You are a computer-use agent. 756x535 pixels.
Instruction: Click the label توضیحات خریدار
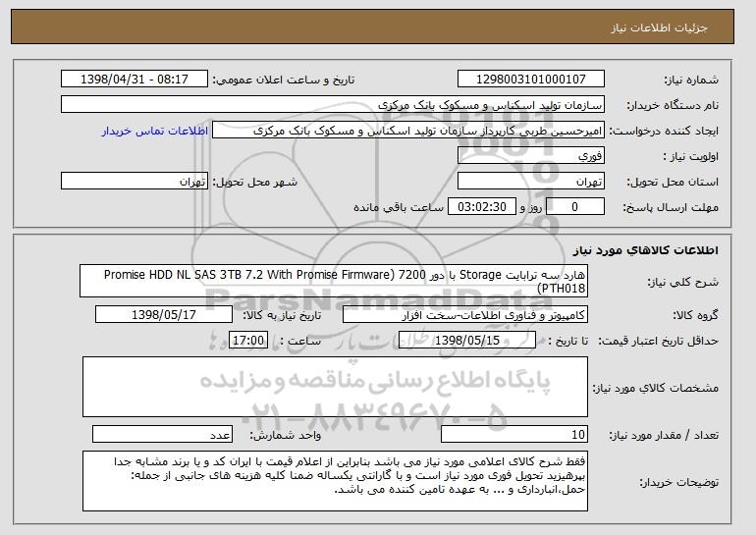[x=678, y=482]
